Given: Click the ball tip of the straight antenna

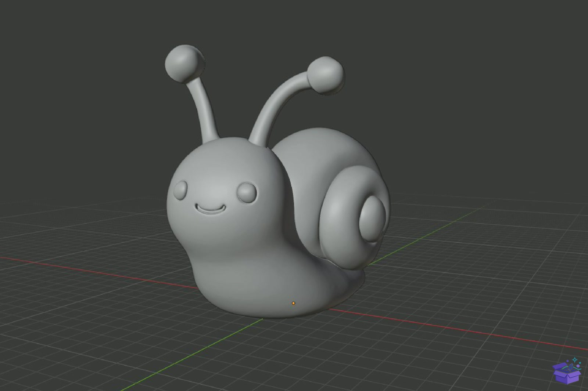Looking at the screenshot, I should (x=184, y=64).
